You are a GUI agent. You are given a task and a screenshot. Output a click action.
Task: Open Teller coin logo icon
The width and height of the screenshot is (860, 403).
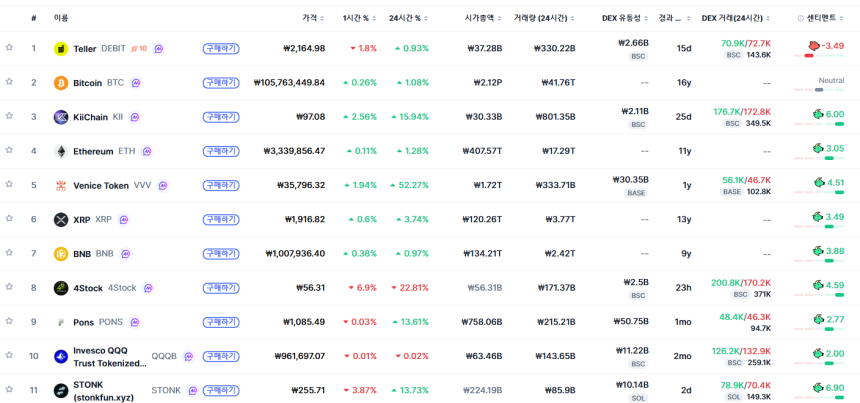point(61,49)
